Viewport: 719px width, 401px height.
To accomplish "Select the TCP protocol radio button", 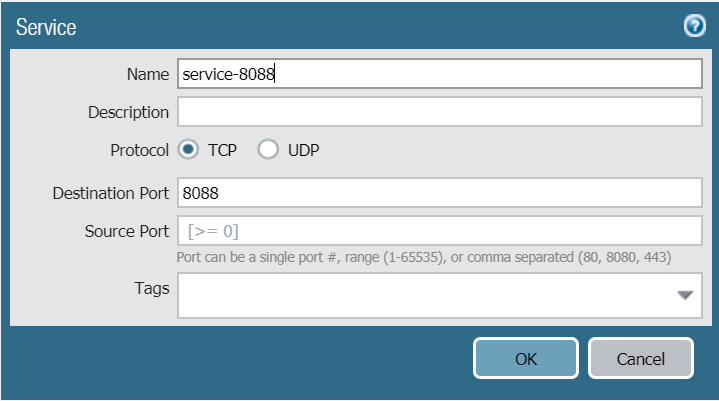I will coord(188,150).
